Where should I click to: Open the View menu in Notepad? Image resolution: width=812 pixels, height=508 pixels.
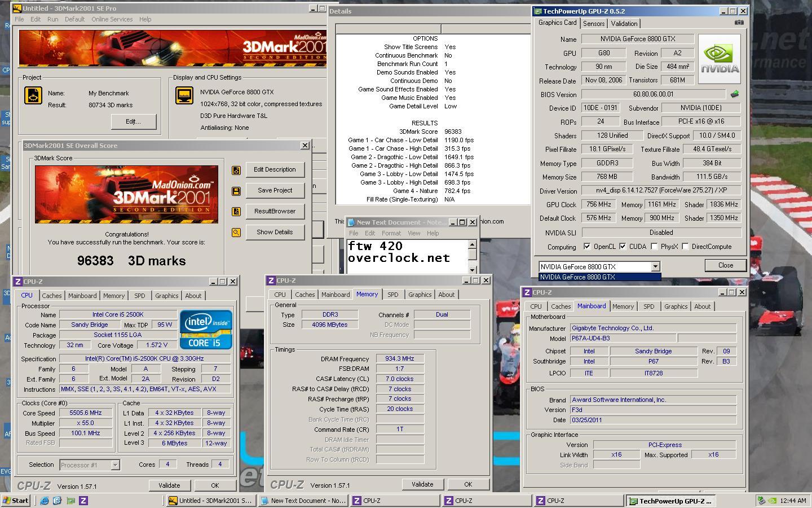(x=414, y=233)
